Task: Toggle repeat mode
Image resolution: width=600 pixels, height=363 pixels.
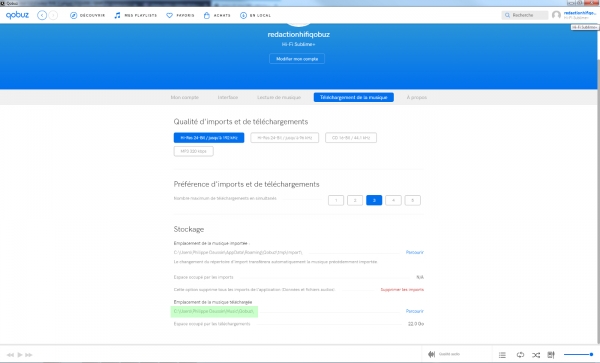Action: (520, 355)
